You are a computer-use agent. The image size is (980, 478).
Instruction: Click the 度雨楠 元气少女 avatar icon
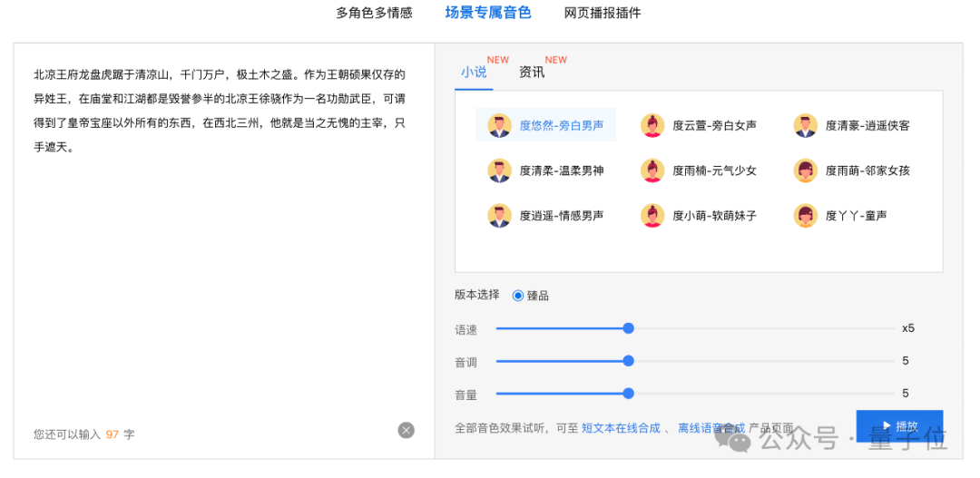652,171
